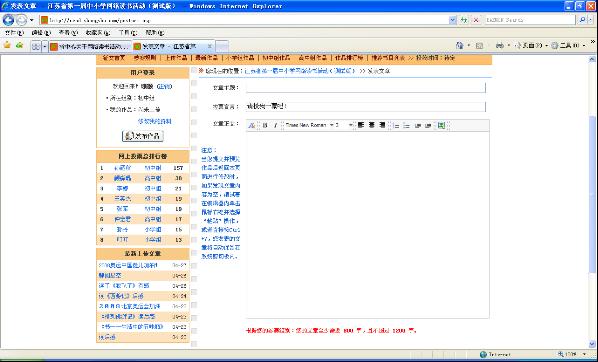Click the RSS feeds icon in command bar
The height and width of the screenshot is (362, 598).
click(479, 46)
